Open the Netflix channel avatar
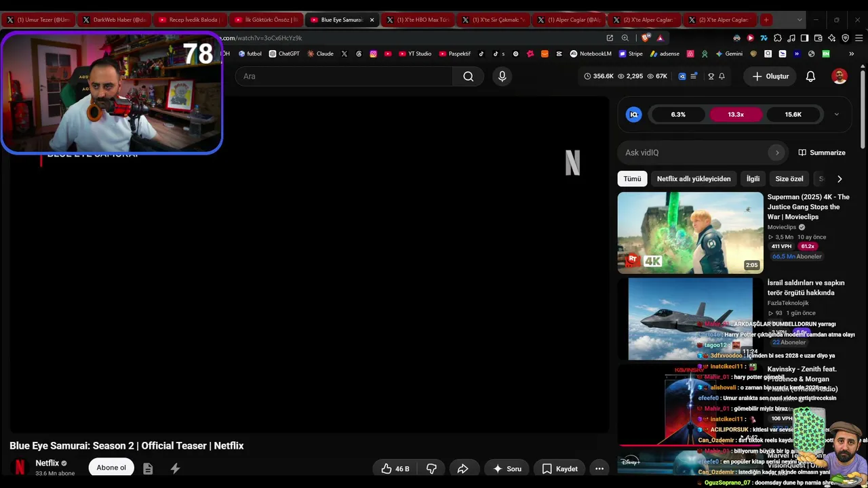 [x=20, y=468]
